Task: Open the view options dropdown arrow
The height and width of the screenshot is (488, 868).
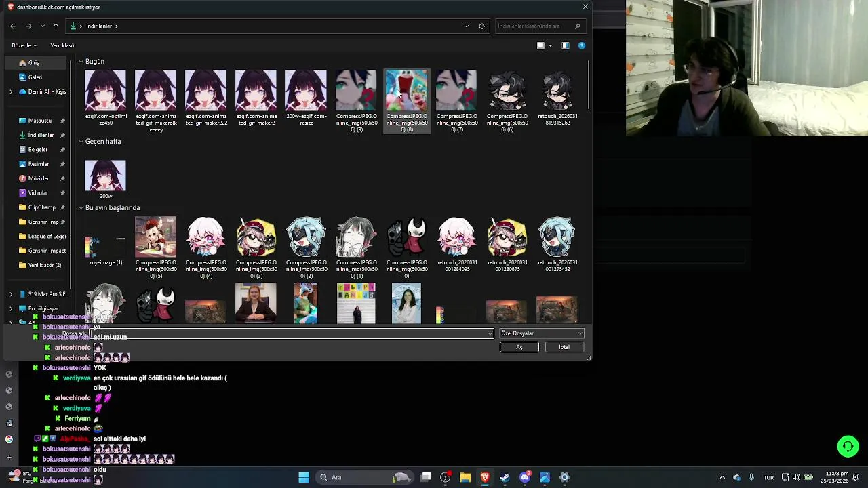Action: 550,45
